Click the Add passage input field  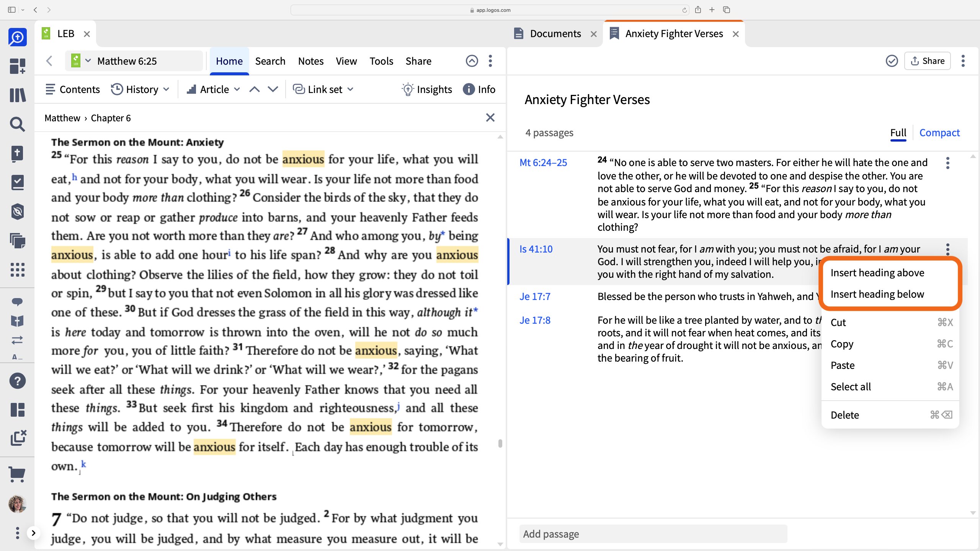[x=653, y=534]
